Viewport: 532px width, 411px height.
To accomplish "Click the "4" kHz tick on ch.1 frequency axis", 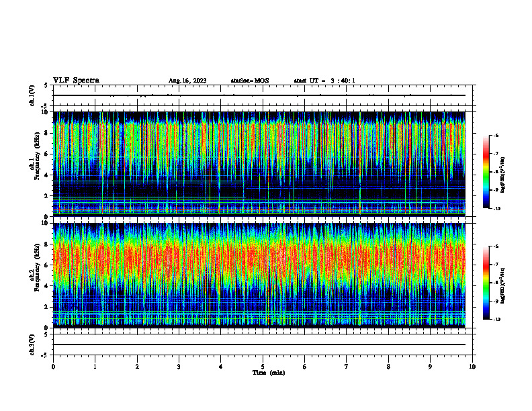I will (47, 175).
